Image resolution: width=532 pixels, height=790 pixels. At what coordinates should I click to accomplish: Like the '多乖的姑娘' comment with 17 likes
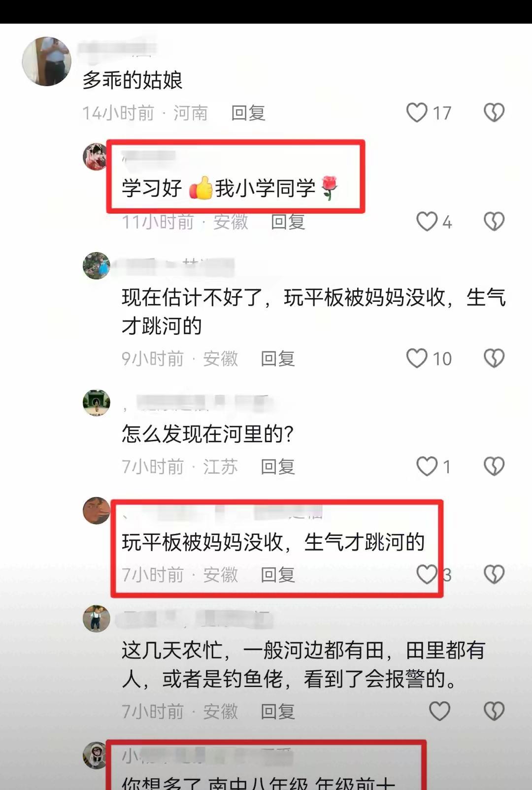coord(417,113)
